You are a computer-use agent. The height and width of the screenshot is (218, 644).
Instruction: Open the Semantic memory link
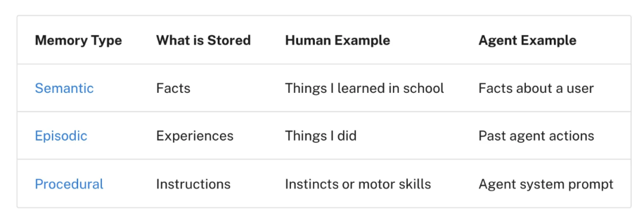64,88
